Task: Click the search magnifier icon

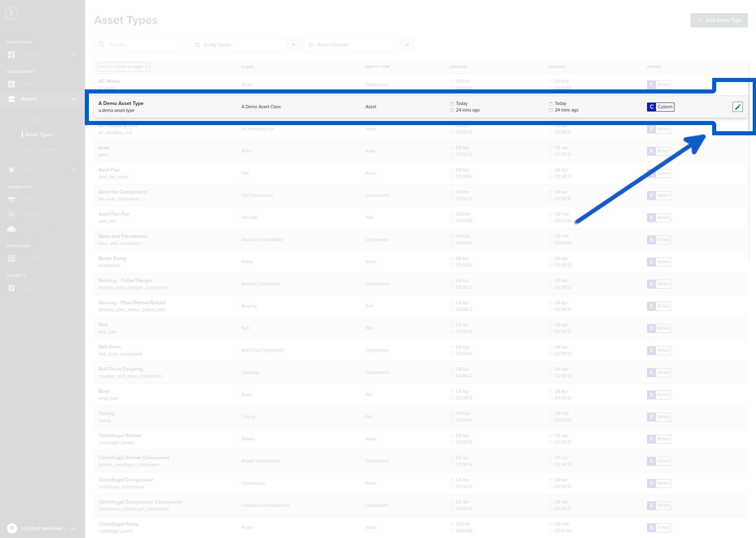Action: click(x=102, y=44)
